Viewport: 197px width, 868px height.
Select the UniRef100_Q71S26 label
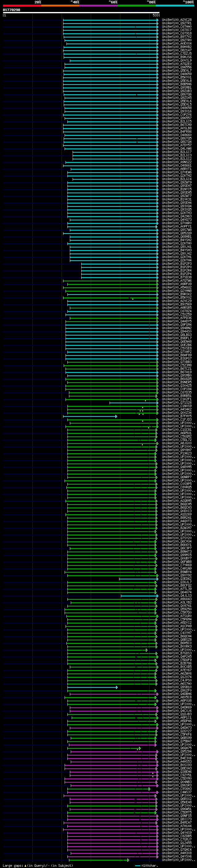[x=177, y=403]
